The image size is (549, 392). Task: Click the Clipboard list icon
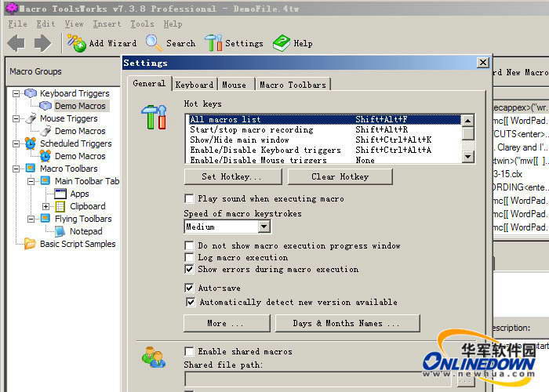tap(60, 206)
